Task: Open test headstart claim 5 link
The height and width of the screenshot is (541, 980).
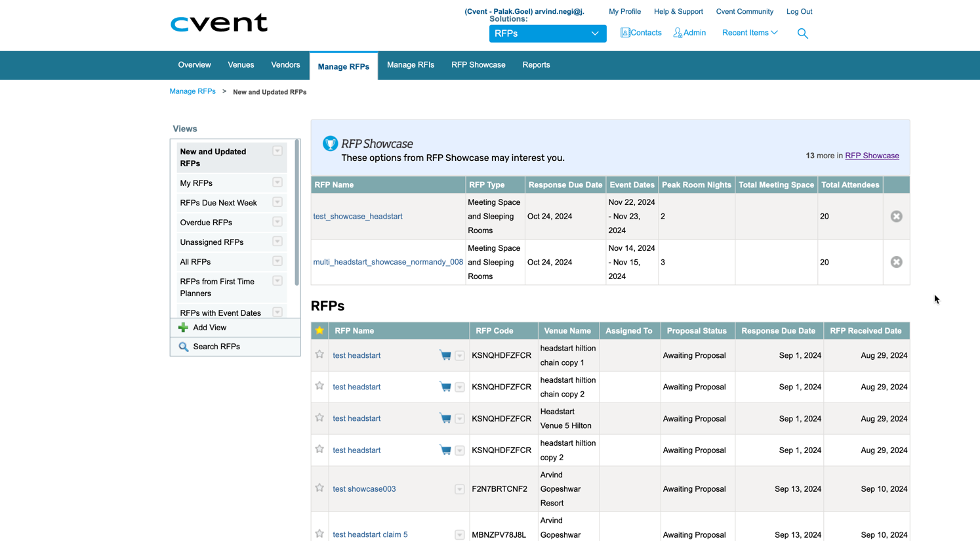Action: [x=370, y=534]
